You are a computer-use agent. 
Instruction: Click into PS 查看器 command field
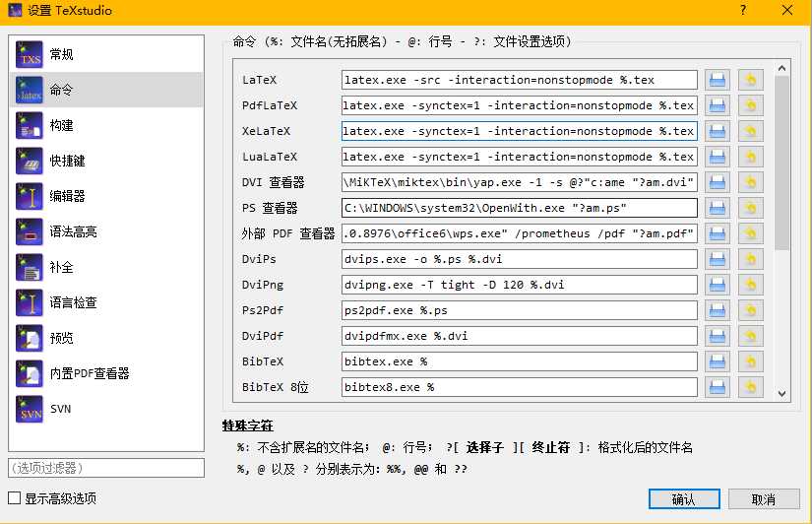pyautogui.click(x=520, y=208)
